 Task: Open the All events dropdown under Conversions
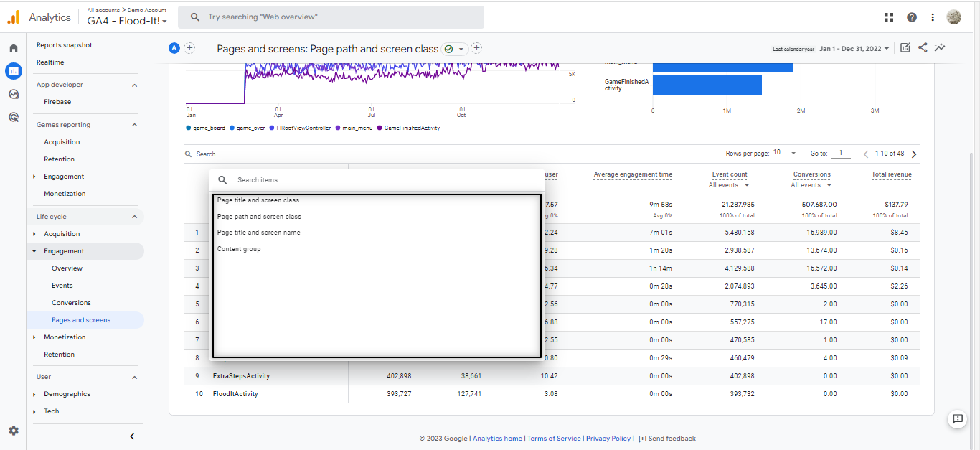click(812, 185)
